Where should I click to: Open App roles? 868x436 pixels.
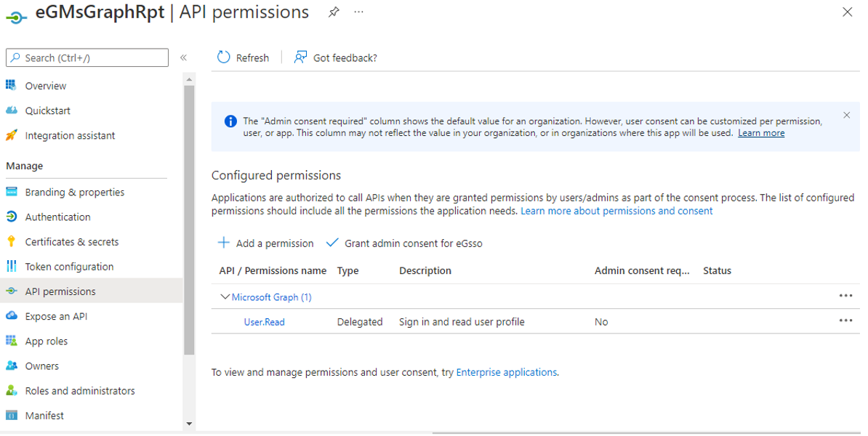(x=46, y=342)
